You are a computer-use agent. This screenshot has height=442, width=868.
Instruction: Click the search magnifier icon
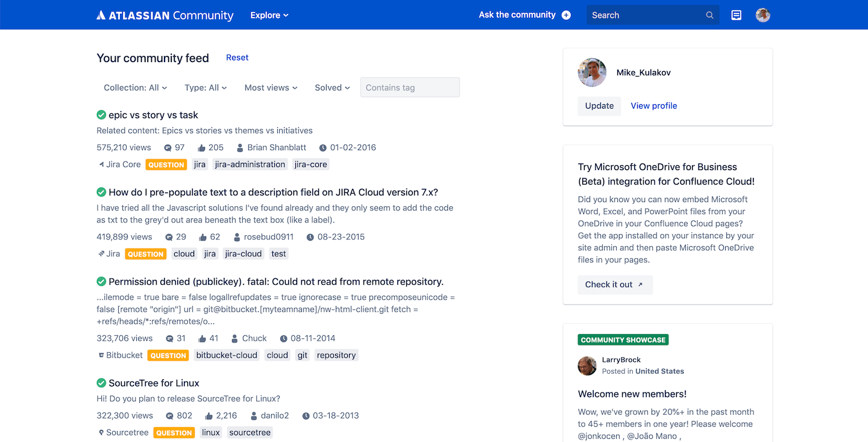pyautogui.click(x=709, y=15)
